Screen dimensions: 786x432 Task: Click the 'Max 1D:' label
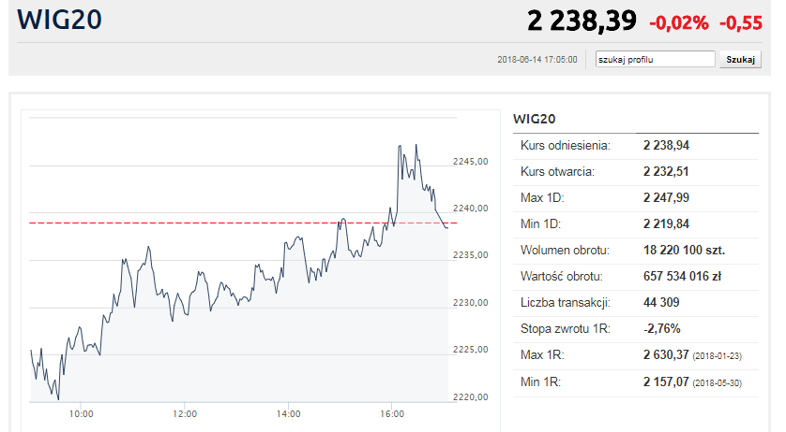point(542,198)
